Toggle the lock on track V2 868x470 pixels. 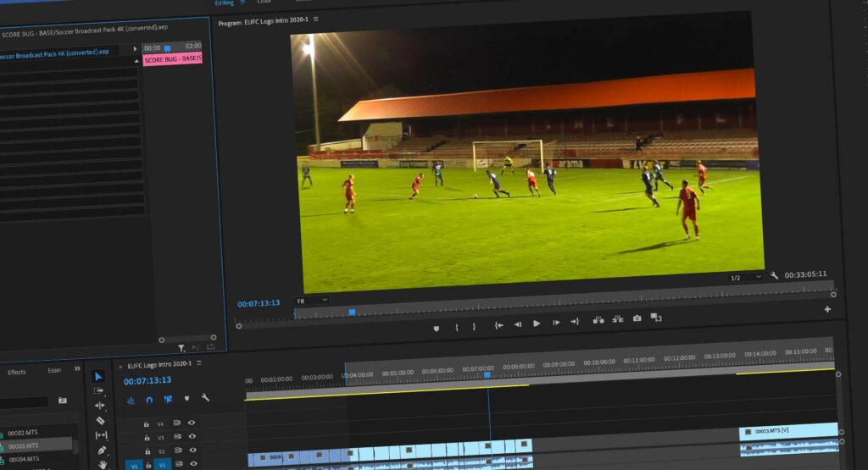tap(147, 451)
